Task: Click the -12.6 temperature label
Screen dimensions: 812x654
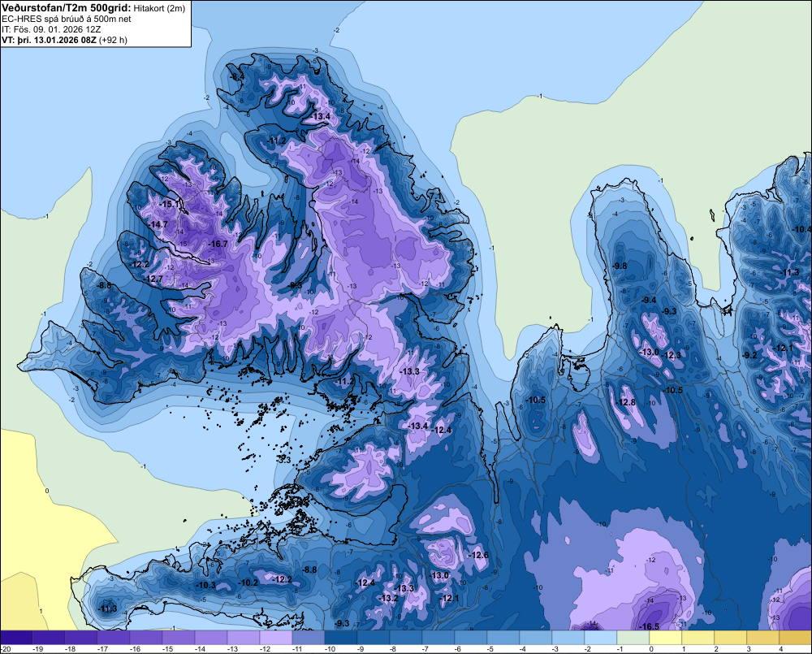Action: (478, 555)
